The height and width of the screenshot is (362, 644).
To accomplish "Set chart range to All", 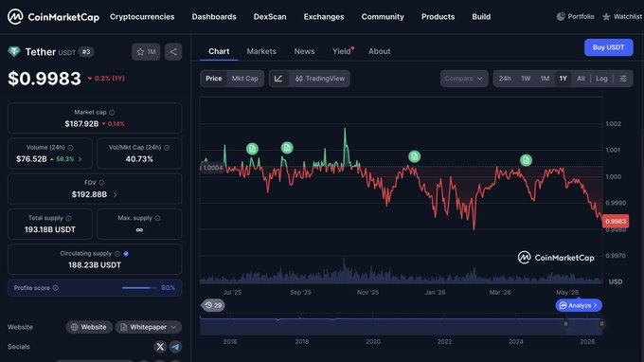I will pyautogui.click(x=581, y=79).
